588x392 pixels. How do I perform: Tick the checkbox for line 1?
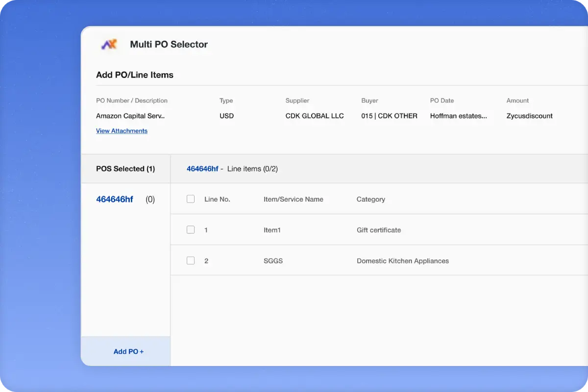pos(191,230)
